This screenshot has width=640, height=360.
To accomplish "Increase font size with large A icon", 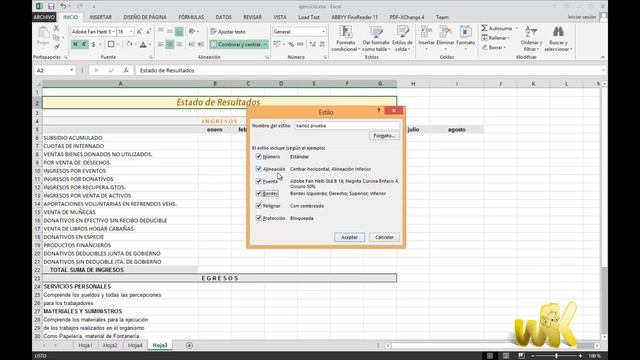I will tap(140, 31).
